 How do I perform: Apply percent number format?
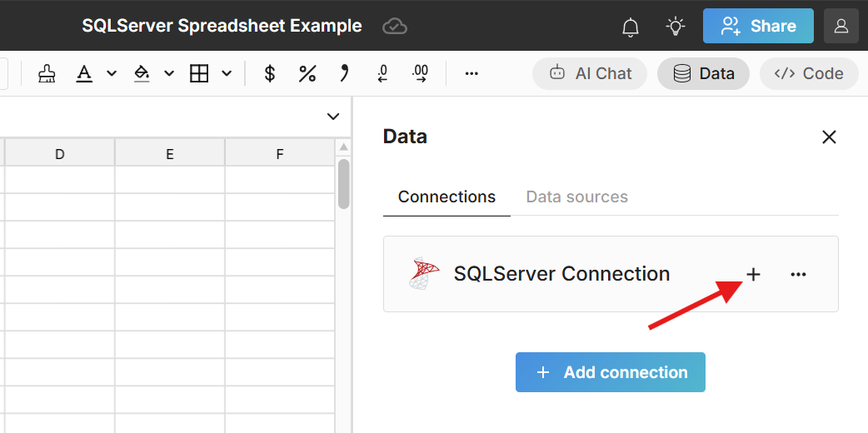click(x=307, y=74)
